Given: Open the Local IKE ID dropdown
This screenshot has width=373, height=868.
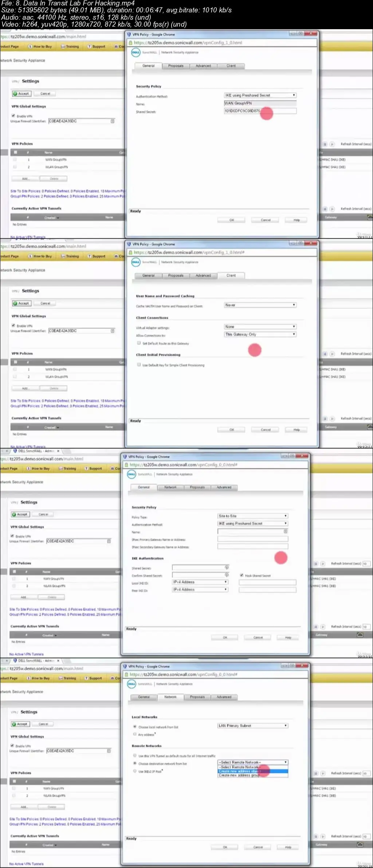Looking at the screenshot, I should click(x=200, y=582).
